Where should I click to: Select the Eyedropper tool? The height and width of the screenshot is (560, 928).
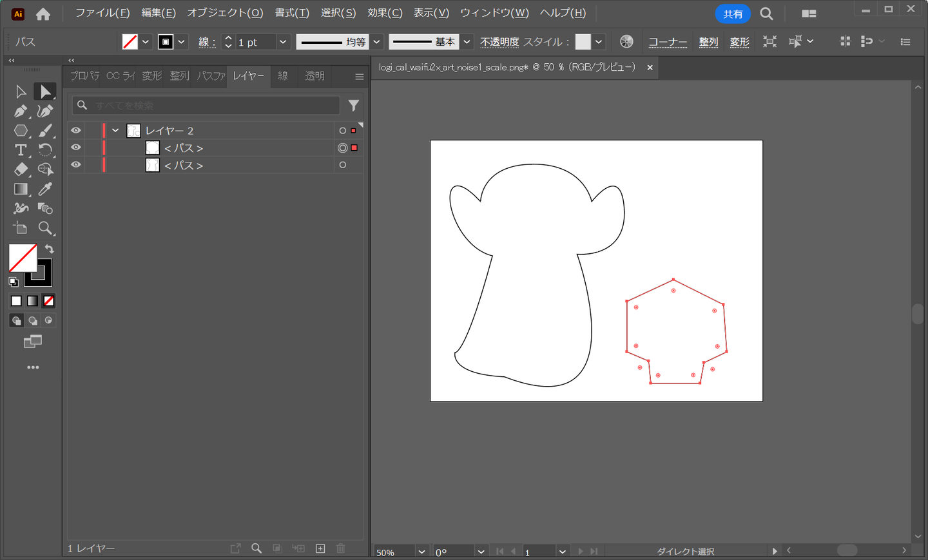pos(45,189)
